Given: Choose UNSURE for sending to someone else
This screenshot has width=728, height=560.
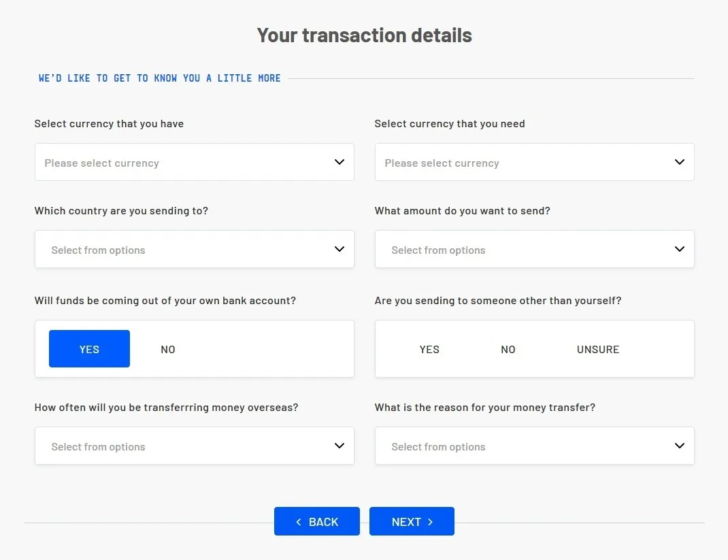Looking at the screenshot, I should click(x=598, y=349).
